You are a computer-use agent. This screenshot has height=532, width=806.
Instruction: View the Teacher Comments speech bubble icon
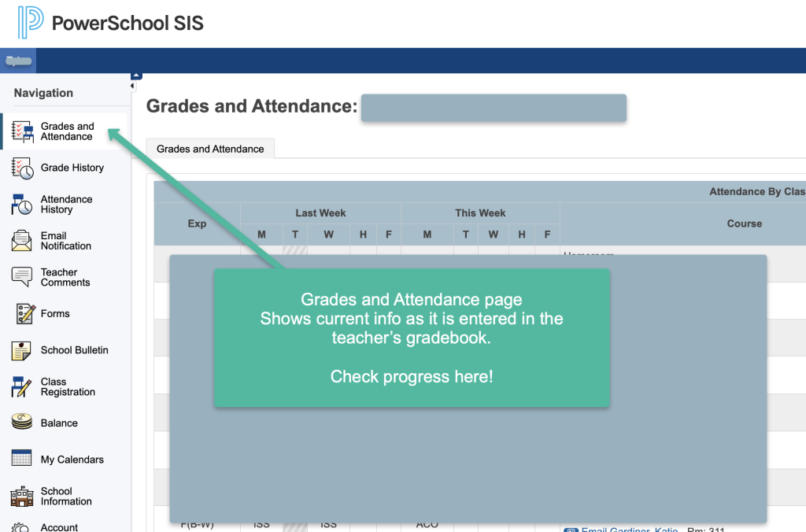click(21, 276)
